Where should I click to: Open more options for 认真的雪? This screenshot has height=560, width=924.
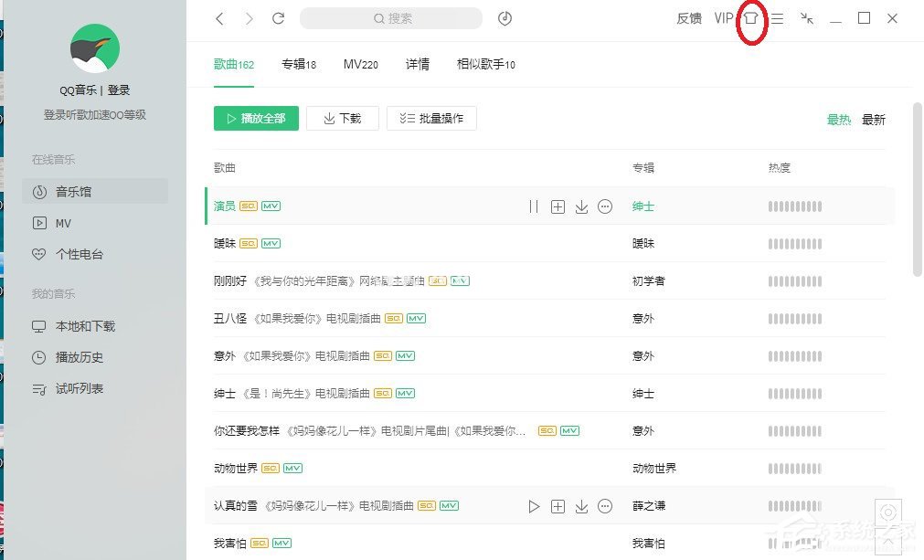click(605, 505)
